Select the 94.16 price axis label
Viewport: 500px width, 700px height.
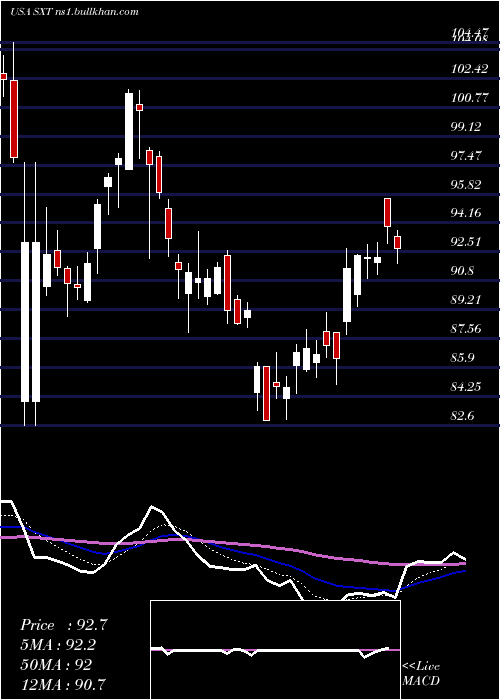(466, 213)
